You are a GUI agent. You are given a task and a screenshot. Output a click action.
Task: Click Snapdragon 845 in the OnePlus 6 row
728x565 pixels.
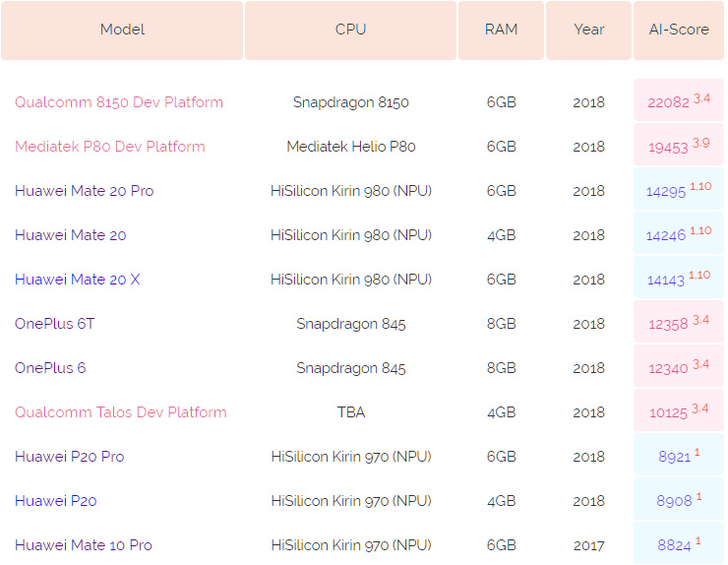click(350, 368)
